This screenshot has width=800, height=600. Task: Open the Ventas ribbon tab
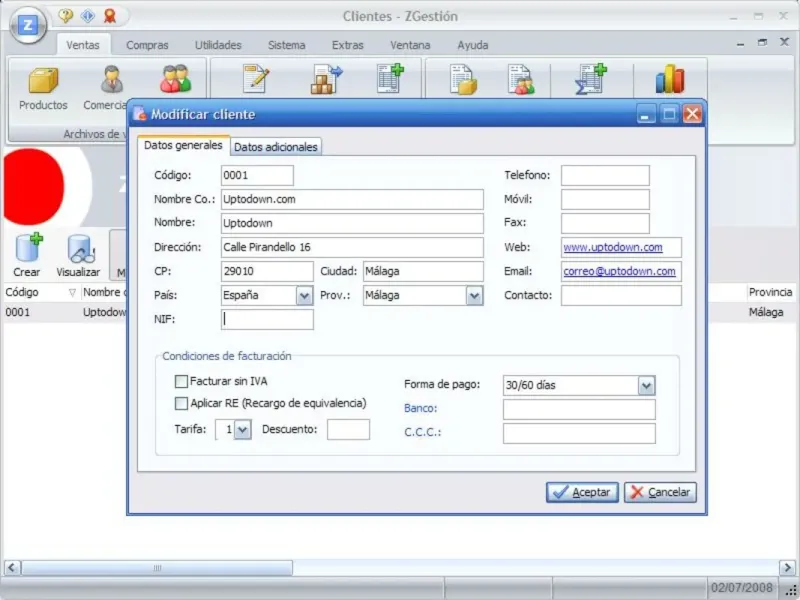coord(83,45)
